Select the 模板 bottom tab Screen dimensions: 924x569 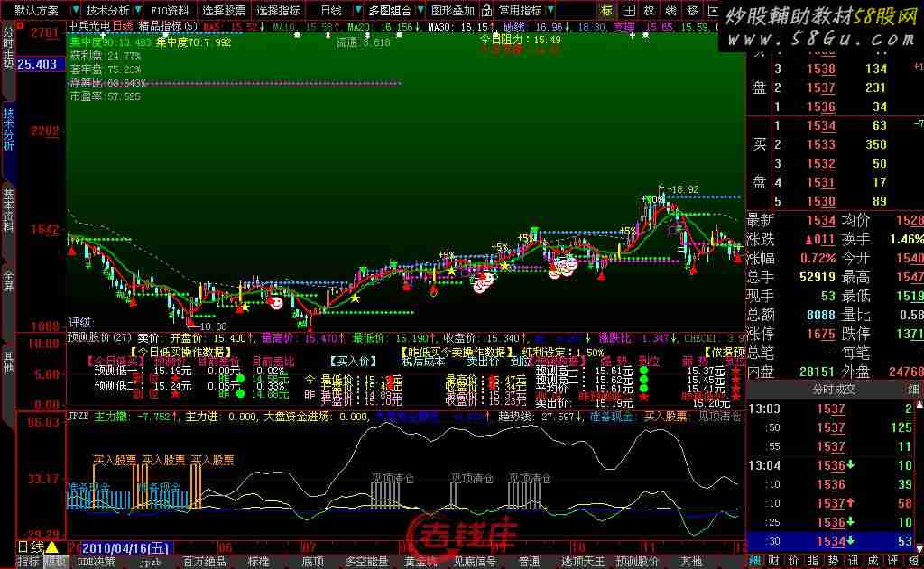tap(56, 562)
